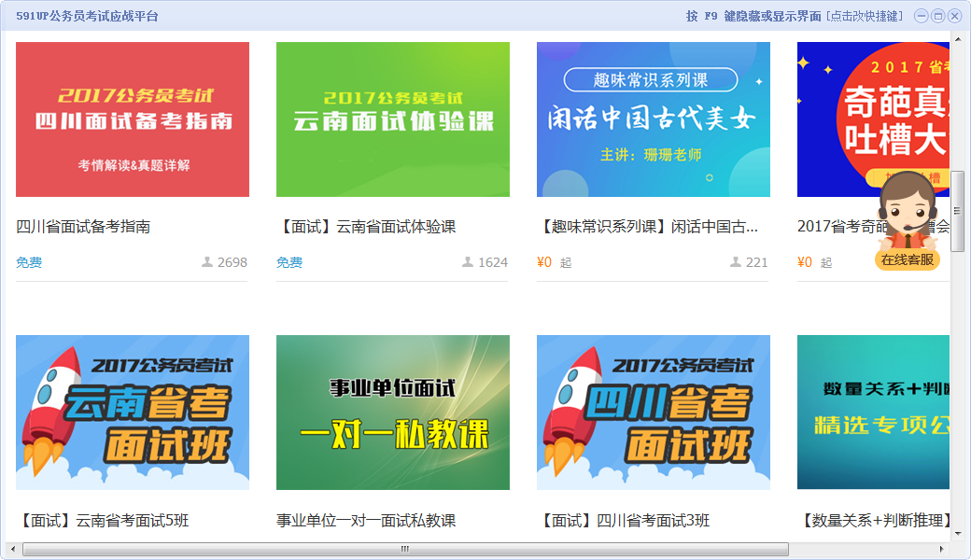The width and height of the screenshot is (971, 560).
Task: Click 点击改快捷键 shortcut link
Action: coord(865,16)
